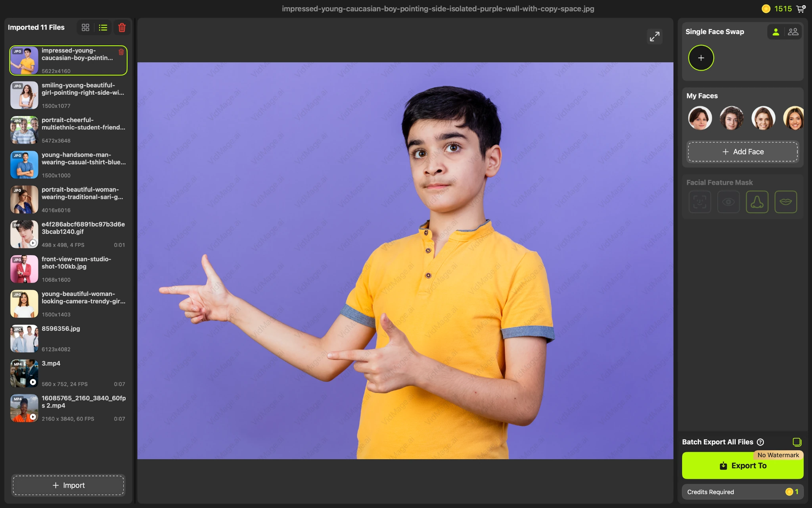Choose the first face in My Faces

[x=700, y=118]
